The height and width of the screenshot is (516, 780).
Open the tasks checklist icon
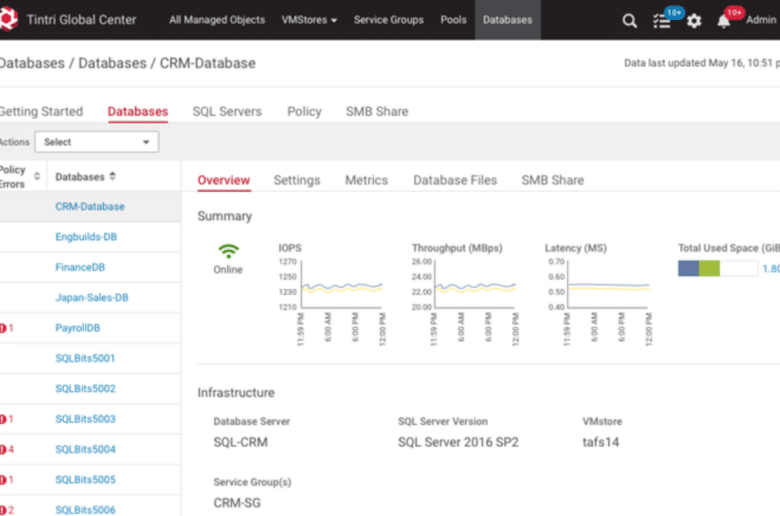(662, 21)
